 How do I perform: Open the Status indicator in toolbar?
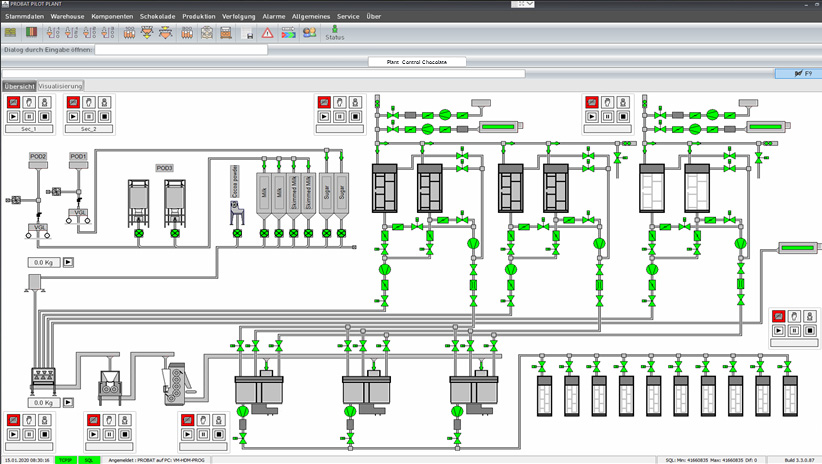(335, 33)
